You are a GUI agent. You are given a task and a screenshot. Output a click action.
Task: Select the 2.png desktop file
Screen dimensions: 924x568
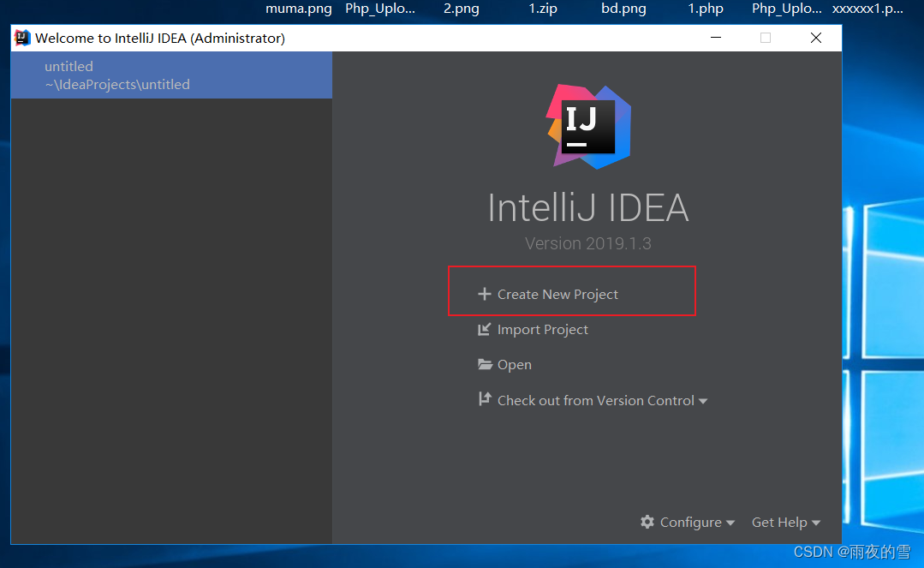tap(462, 9)
